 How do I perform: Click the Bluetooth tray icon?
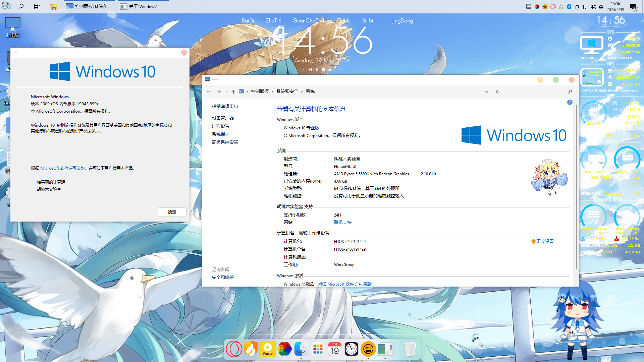(569, 6)
